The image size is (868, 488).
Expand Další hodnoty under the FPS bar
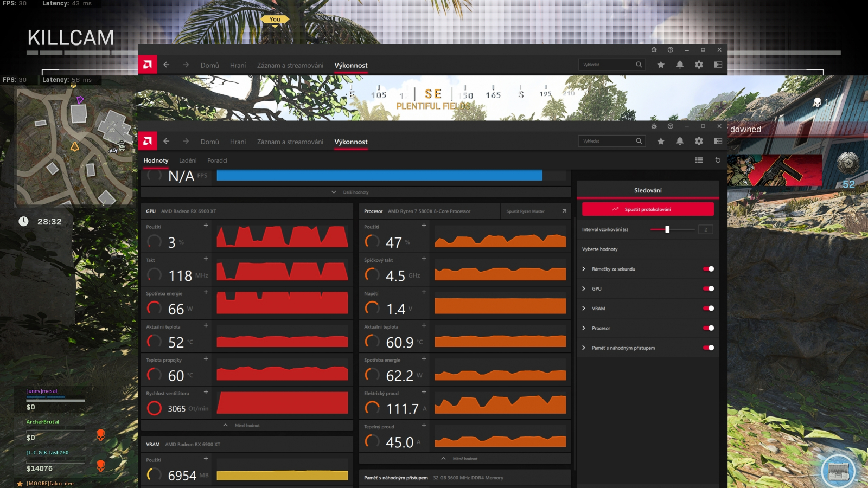(350, 192)
